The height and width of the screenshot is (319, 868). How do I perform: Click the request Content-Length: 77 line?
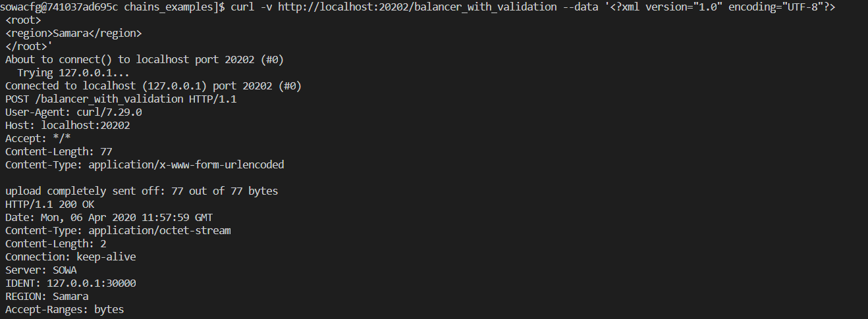coord(59,152)
